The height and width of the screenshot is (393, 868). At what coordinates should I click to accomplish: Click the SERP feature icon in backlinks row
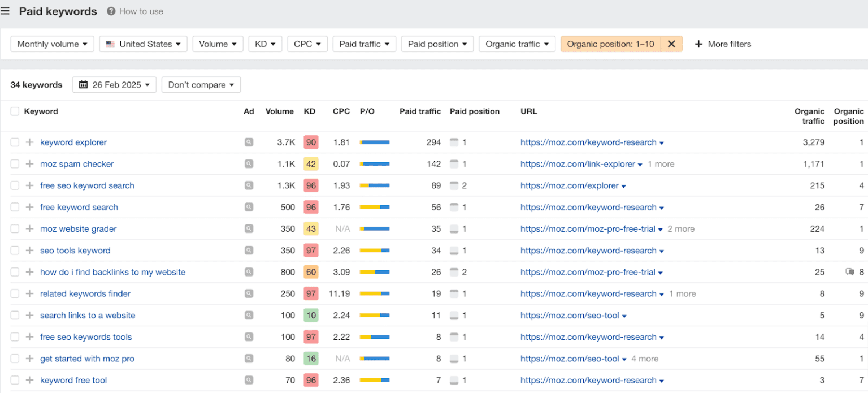coord(850,272)
